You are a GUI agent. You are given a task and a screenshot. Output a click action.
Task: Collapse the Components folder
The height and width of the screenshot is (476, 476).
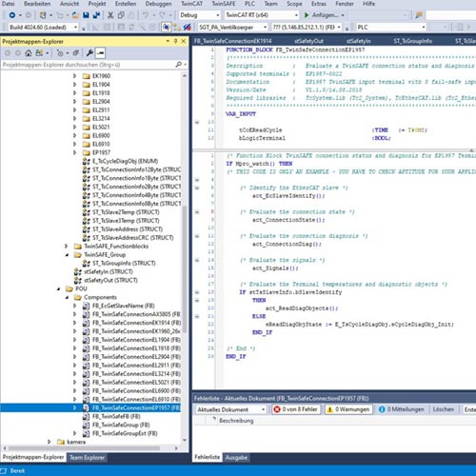[67, 297]
